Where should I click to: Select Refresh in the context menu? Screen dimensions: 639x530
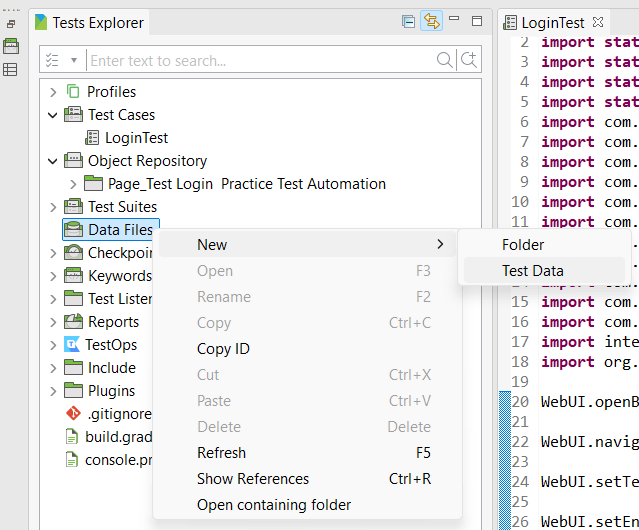(307, 453)
